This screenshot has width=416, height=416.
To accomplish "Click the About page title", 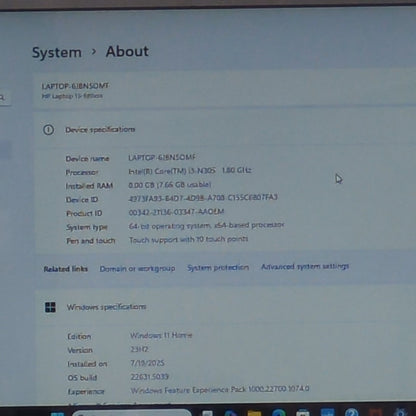I will 127,52.
